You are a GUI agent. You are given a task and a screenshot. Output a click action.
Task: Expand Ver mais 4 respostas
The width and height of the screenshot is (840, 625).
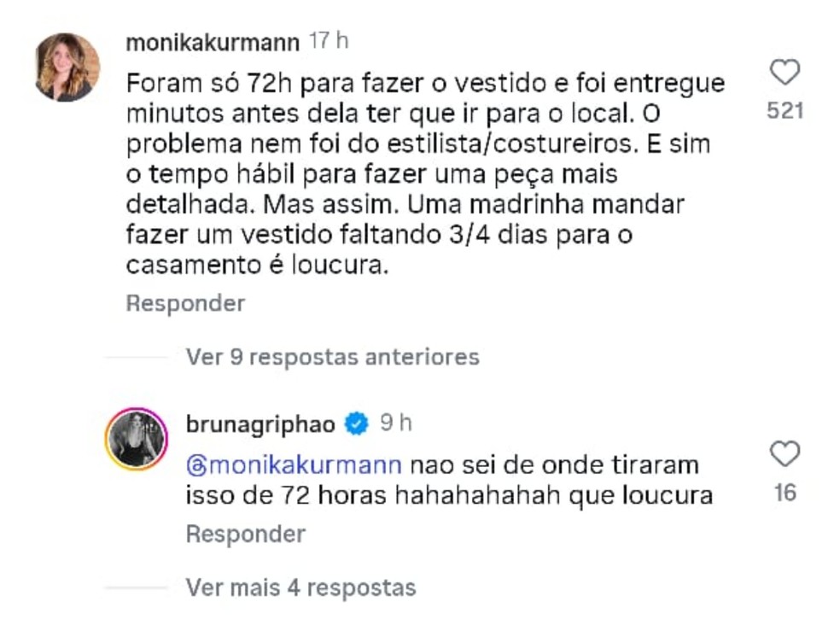pyautogui.click(x=300, y=587)
